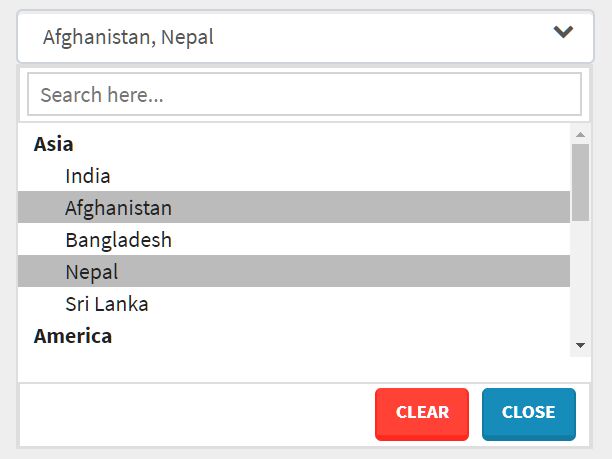
Task: Click the scrollbar track below the thumb
Action: pos(580,280)
